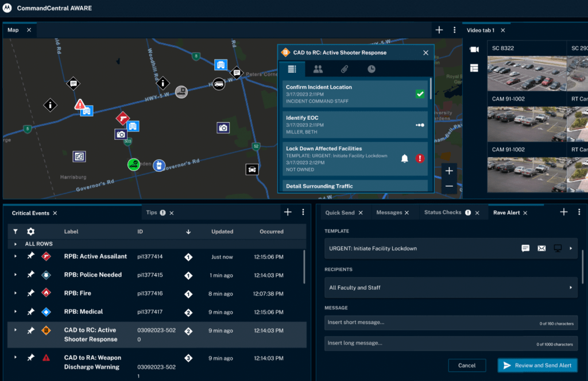The image size is (588, 381).
Task: Select the task list tab in Active Shooter popup
Action: (x=292, y=69)
